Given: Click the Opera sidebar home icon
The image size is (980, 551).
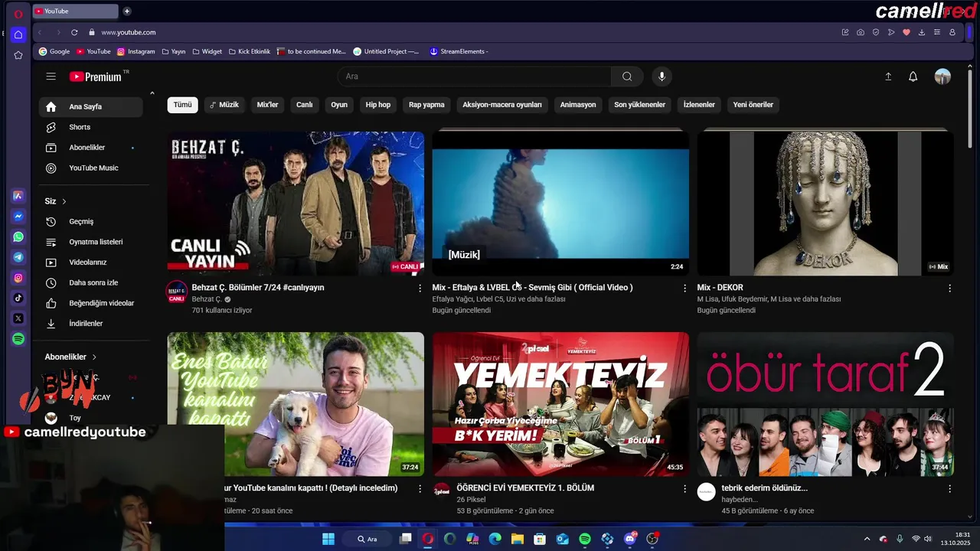Looking at the screenshot, I should pos(18,34).
